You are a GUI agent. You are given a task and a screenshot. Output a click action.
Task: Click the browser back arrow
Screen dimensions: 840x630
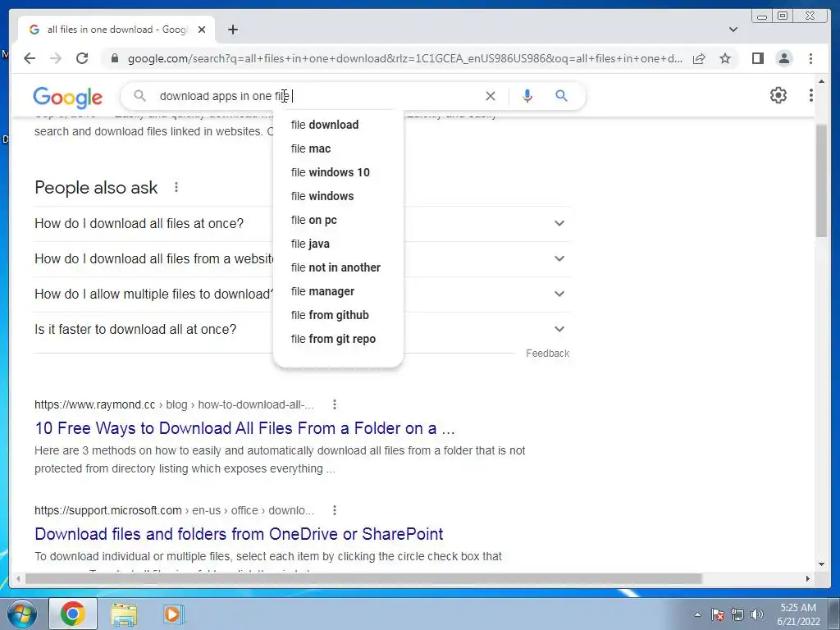(30, 58)
